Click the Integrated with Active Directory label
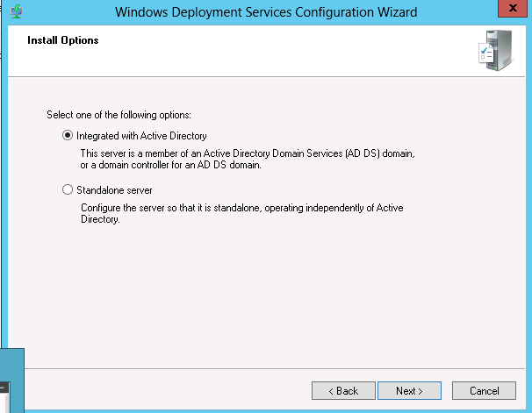Viewport: 532px width, 413px height. point(141,136)
